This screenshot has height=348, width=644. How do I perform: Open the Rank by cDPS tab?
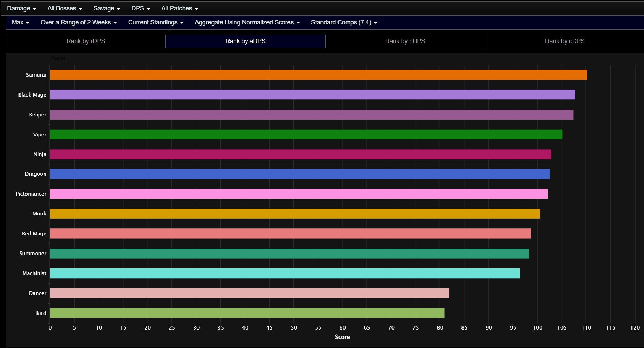pyautogui.click(x=565, y=41)
